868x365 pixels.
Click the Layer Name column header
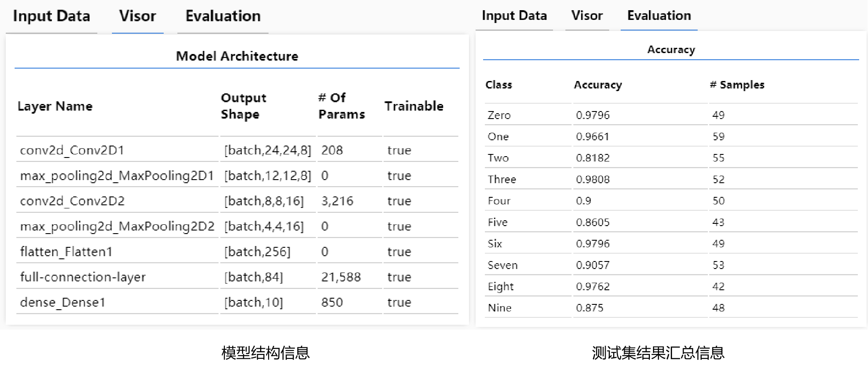pos(55,106)
